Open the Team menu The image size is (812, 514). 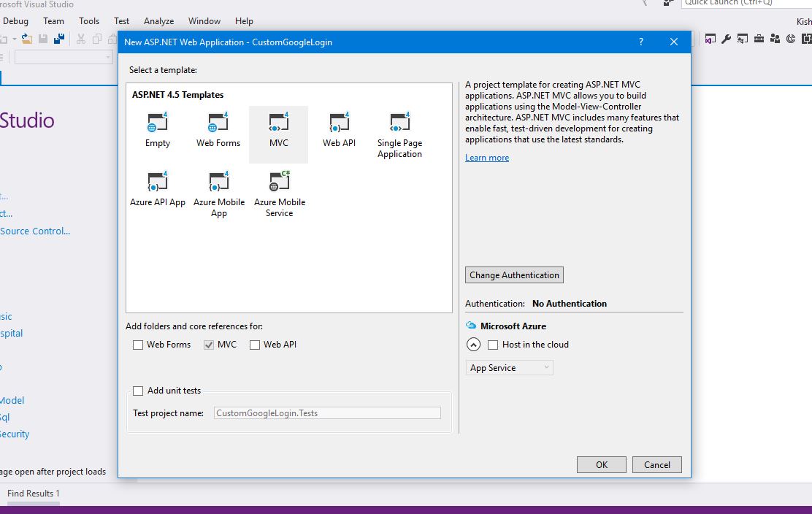pyautogui.click(x=53, y=20)
